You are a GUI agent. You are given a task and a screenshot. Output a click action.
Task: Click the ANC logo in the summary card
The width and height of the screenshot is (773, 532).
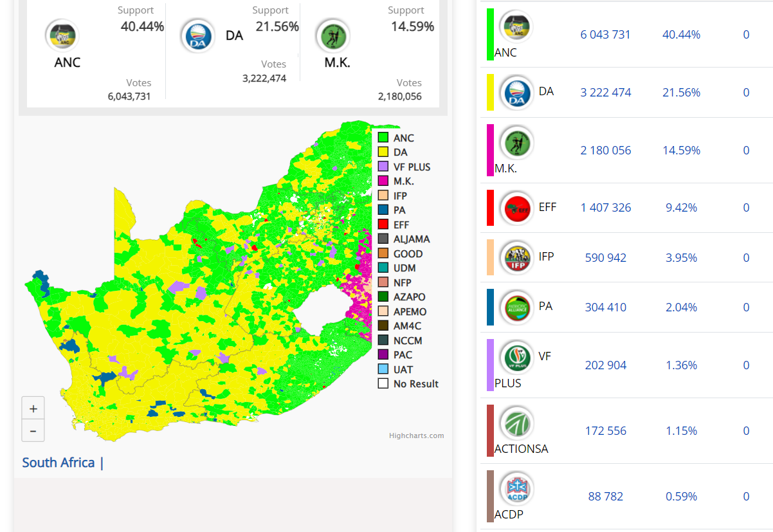(x=62, y=35)
